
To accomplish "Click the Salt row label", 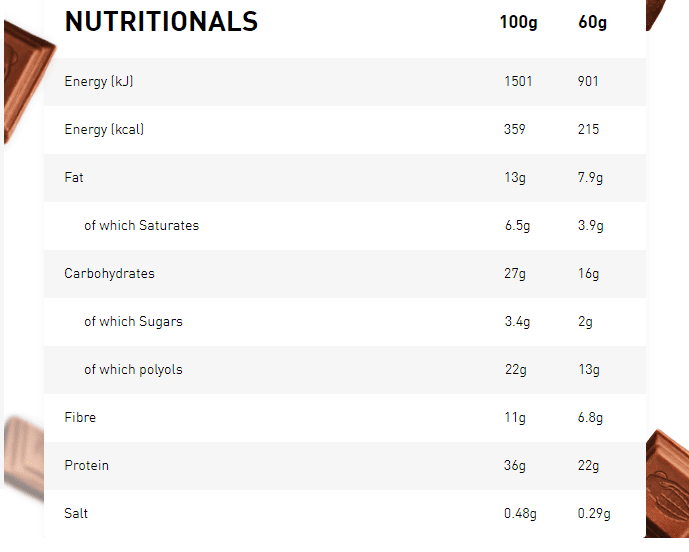I will tap(76, 513).
